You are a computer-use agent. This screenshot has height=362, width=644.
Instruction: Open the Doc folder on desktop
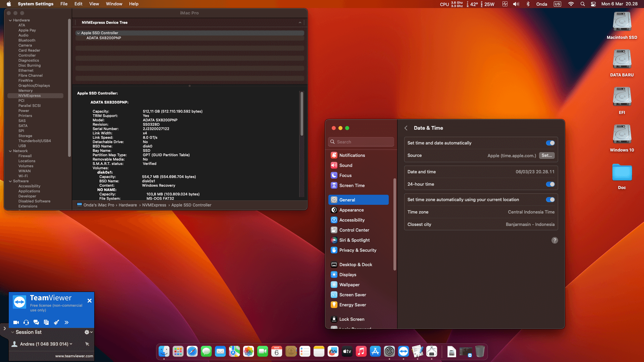click(622, 173)
